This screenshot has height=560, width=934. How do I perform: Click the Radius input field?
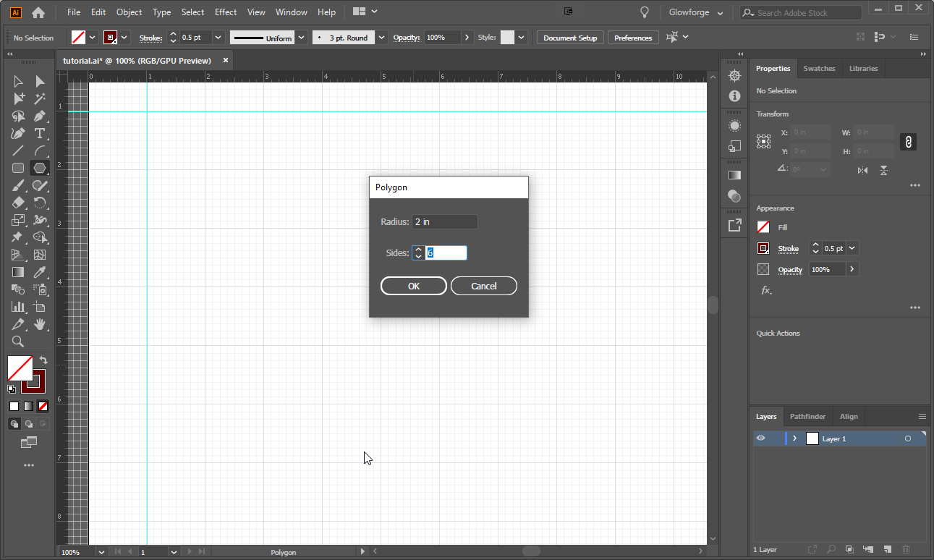coord(445,221)
